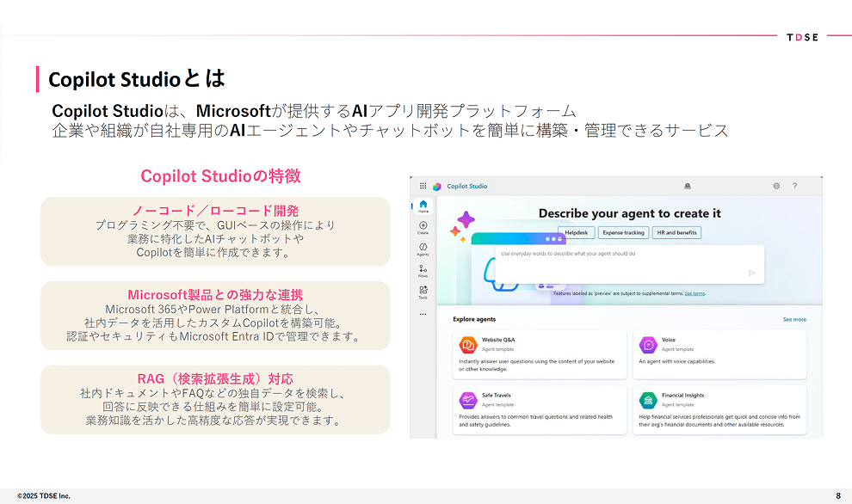This screenshot has width=852, height=504.
Task: Open the app launcher grid icon
Action: 423,186
